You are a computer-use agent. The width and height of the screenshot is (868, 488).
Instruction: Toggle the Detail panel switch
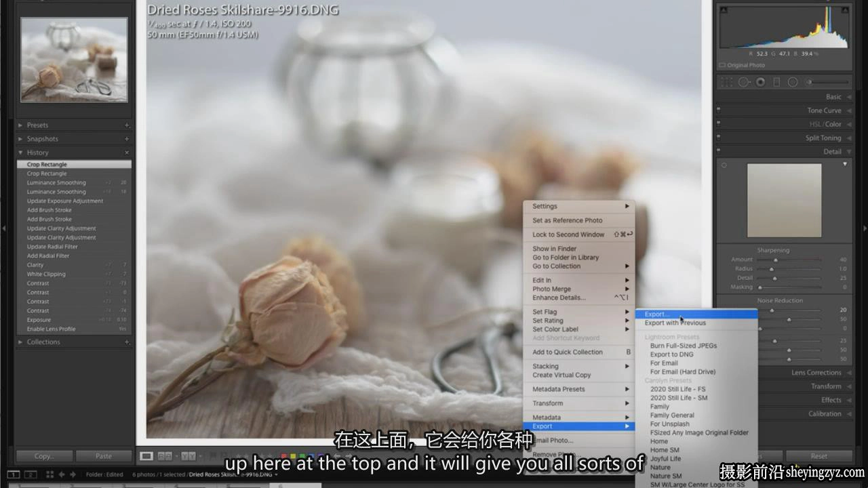(x=719, y=151)
